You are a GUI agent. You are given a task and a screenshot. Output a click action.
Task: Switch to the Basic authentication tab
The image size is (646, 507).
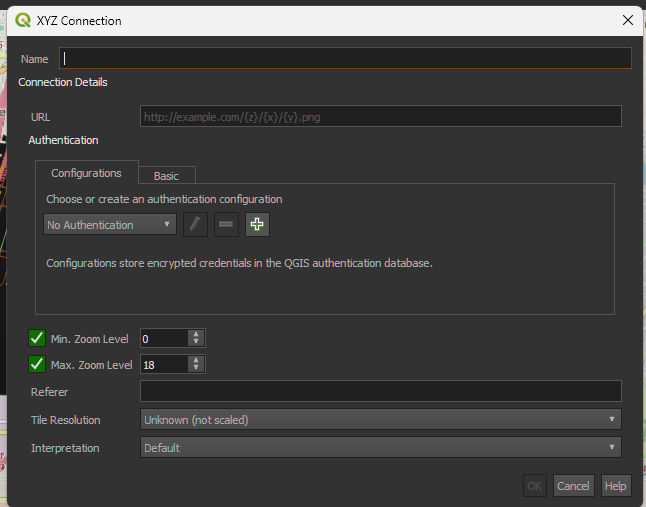166,176
